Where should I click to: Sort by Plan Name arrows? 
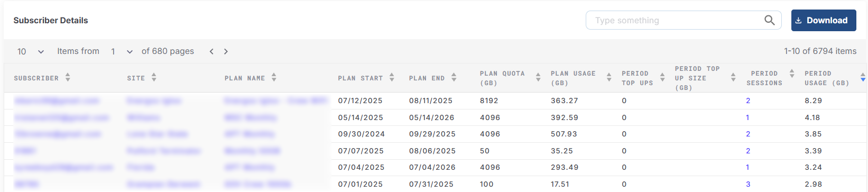[x=274, y=78]
